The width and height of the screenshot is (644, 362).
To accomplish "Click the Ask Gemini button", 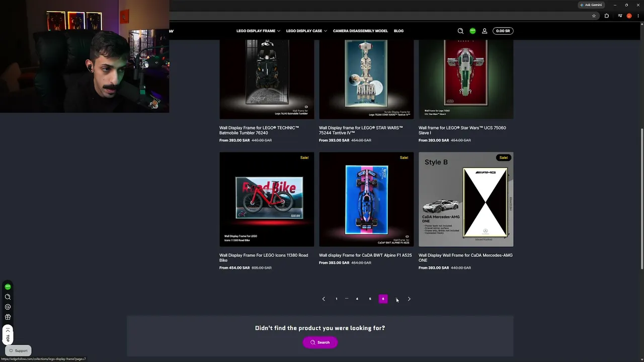I will click(591, 5).
